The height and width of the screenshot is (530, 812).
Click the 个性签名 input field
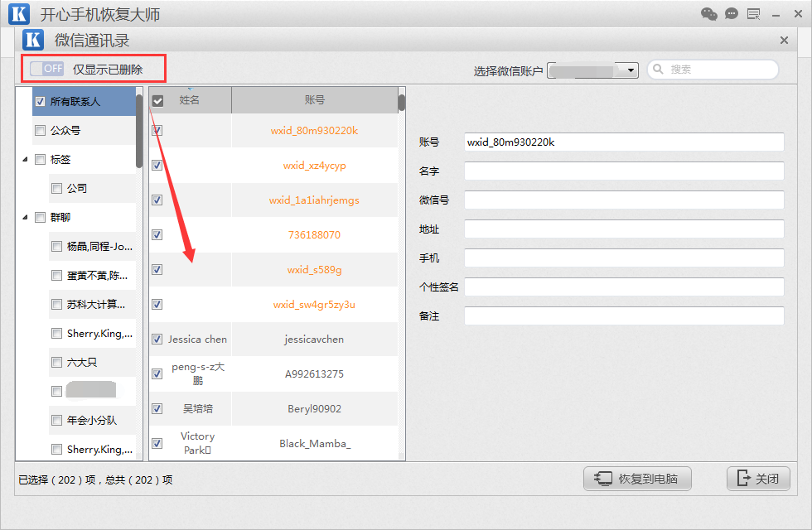[624, 287]
